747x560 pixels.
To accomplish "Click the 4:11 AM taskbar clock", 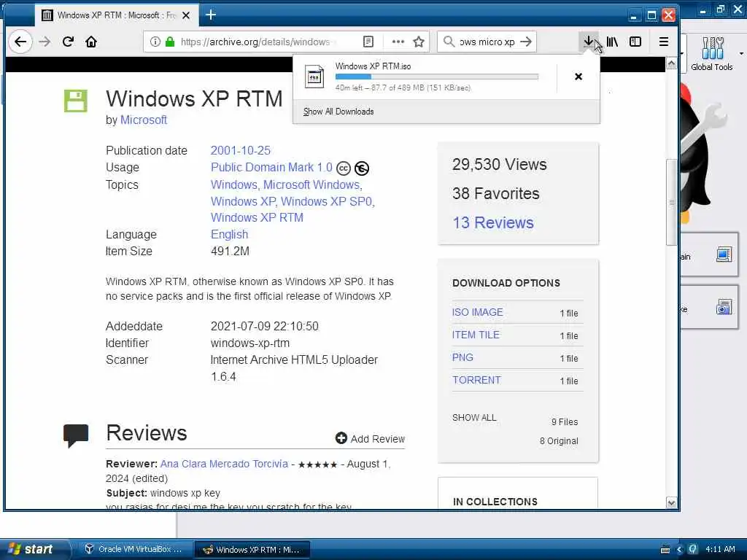I will tap(720, 550).
